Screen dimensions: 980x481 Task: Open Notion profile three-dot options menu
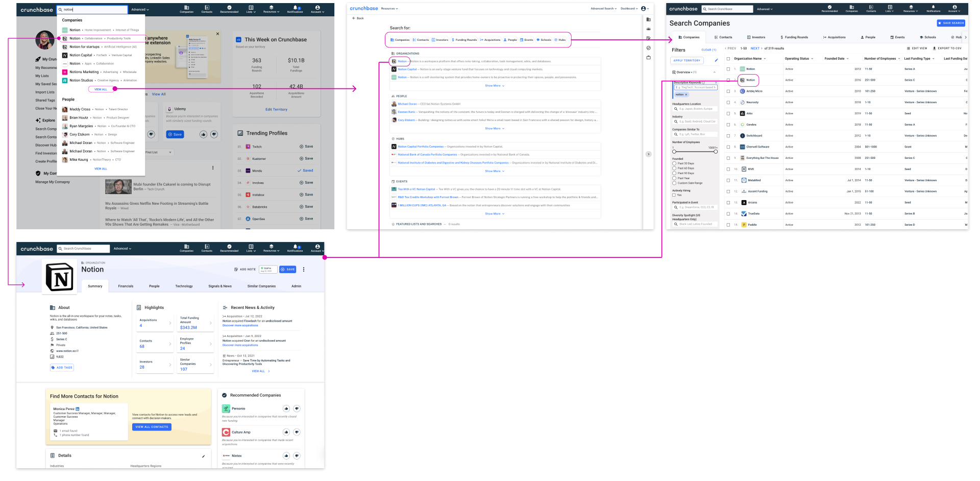click(x=304, y=269)
